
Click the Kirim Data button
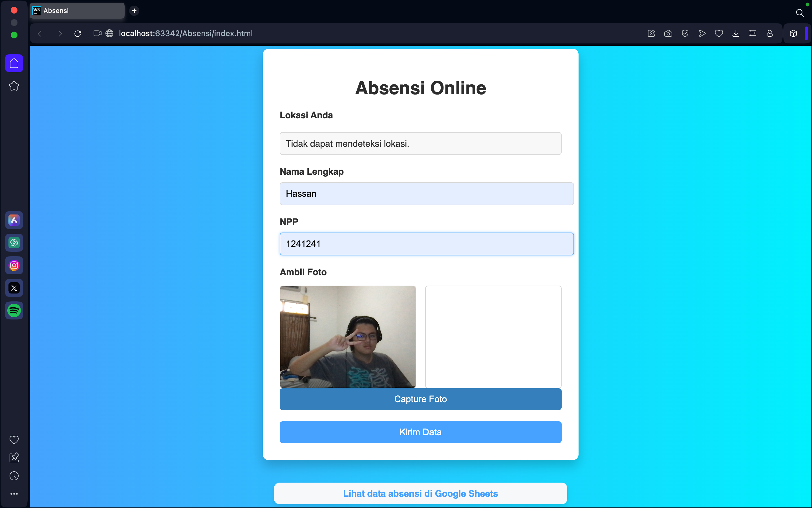(x=420, y=432)
